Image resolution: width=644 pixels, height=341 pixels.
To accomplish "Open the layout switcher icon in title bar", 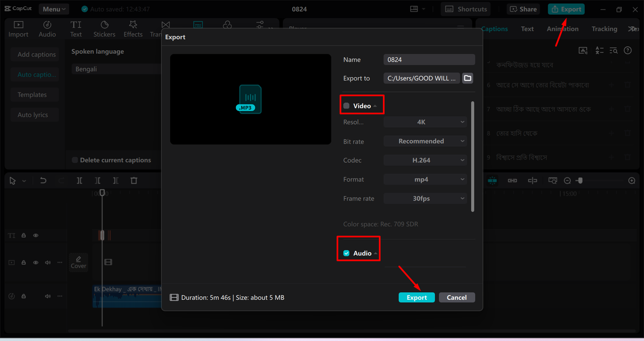I will (414, 9).
